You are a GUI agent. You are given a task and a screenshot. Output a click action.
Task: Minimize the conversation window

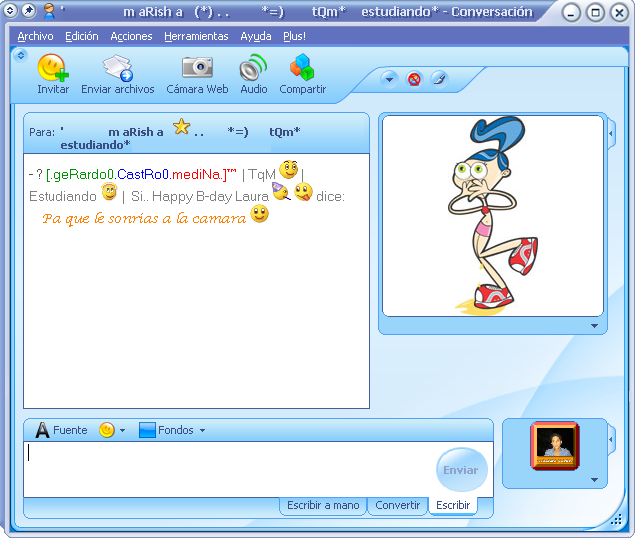[571, 13]
